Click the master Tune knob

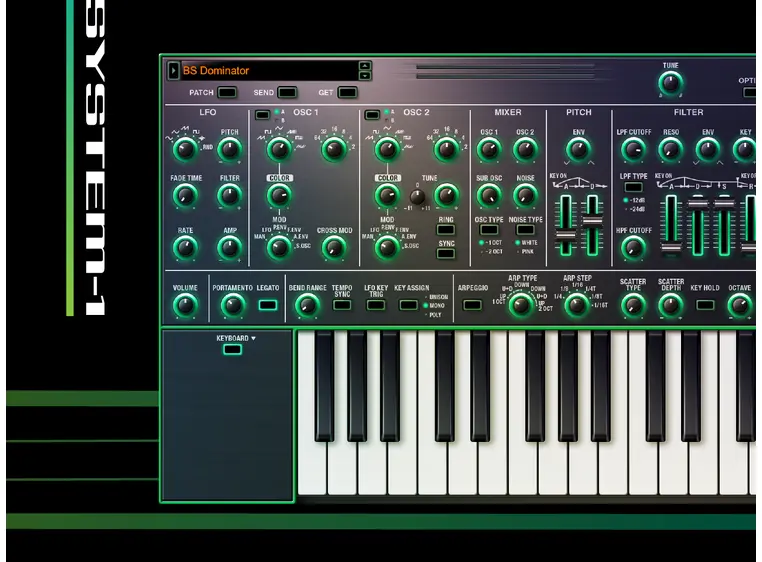click(671, 83)
